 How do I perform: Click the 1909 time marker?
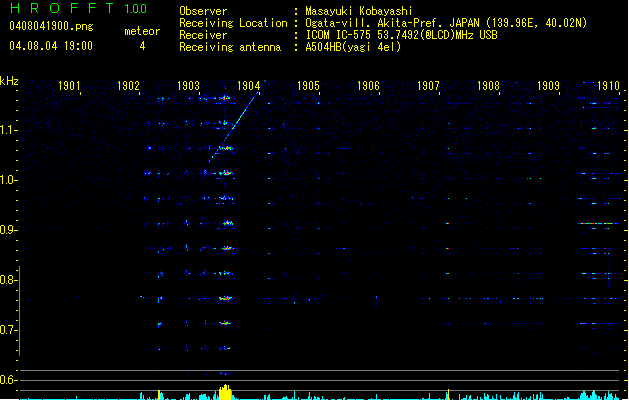pyautogui.click(x=548, y=86)
